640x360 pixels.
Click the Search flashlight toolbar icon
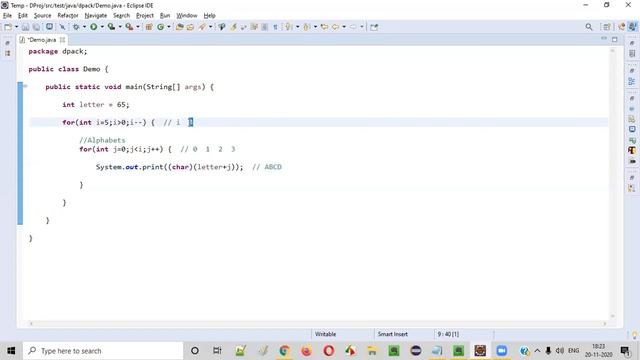pos(202,27)
